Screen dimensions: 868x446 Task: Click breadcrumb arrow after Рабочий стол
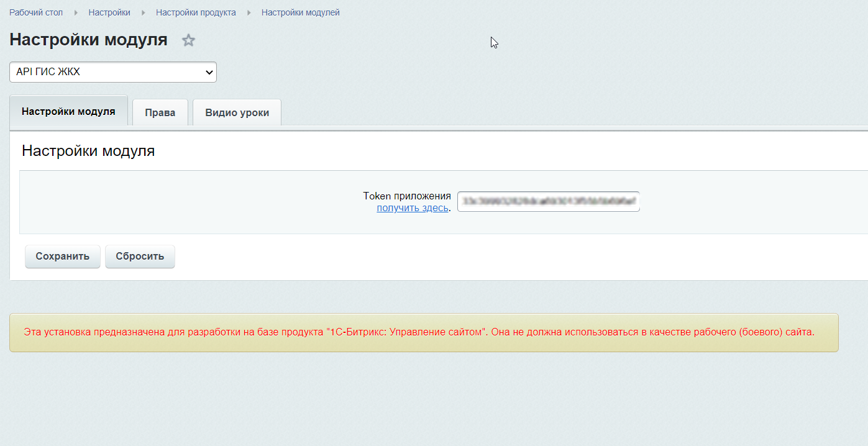pos(76,12)
